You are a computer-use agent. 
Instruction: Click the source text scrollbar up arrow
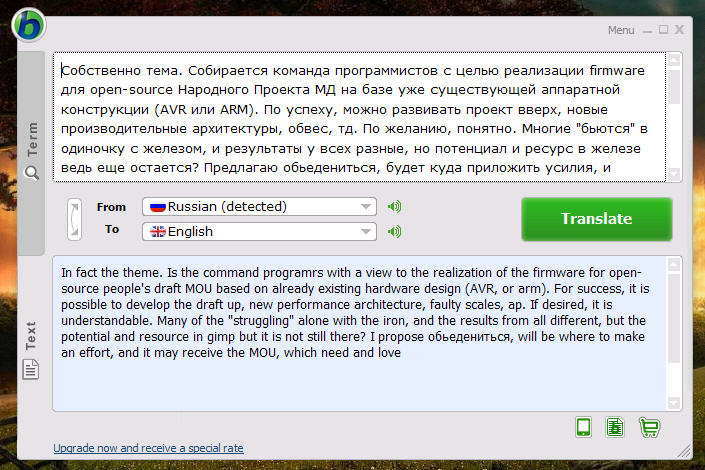674,59
